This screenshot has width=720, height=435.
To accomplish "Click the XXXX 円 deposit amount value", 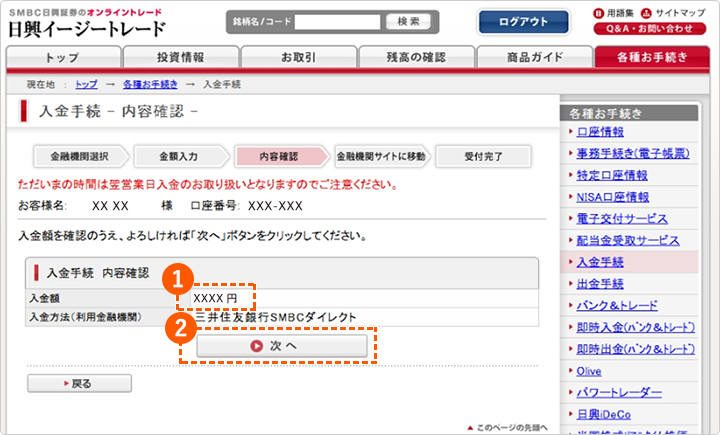I will pyautogui.click(x=215, y=298).
